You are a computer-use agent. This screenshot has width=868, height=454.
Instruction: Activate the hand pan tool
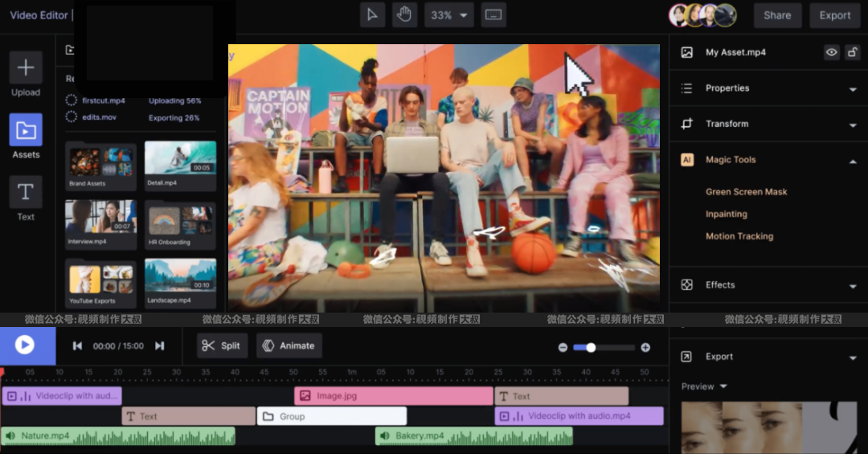[404, 14]
